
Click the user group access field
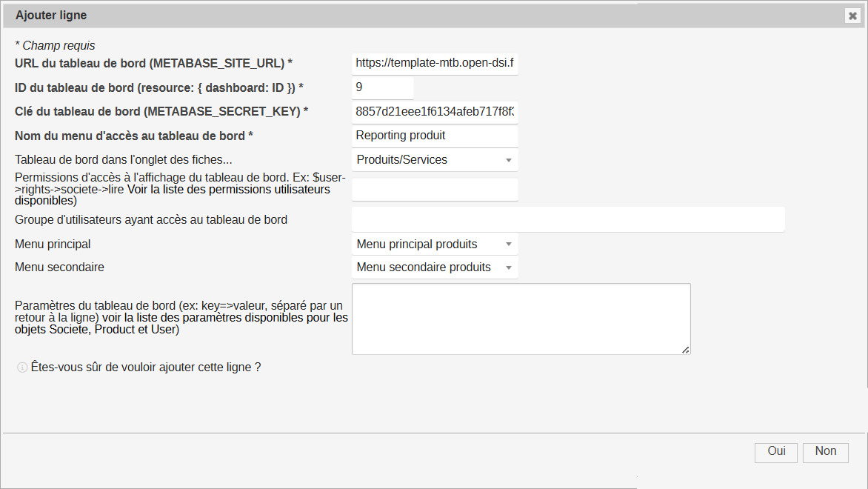coord(567,219)
